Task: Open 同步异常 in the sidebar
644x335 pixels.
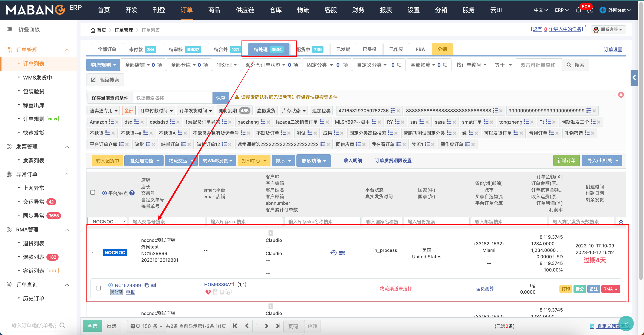Action: click(x=33, y=216)
